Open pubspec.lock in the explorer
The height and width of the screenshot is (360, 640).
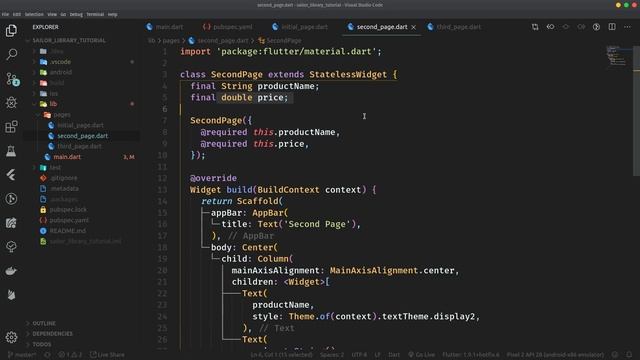pos(68,209)
